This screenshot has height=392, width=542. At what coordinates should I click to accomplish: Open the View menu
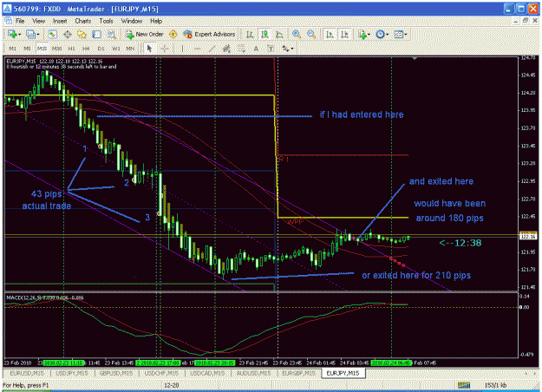(39, 21)
